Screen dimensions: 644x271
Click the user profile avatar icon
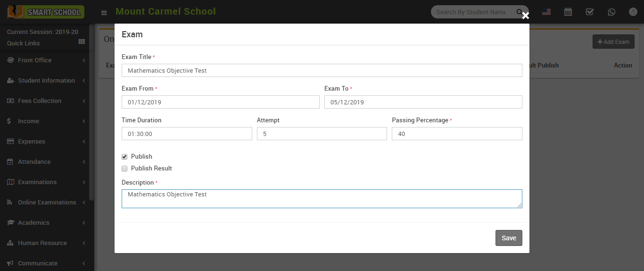click(x=633, y=12)
